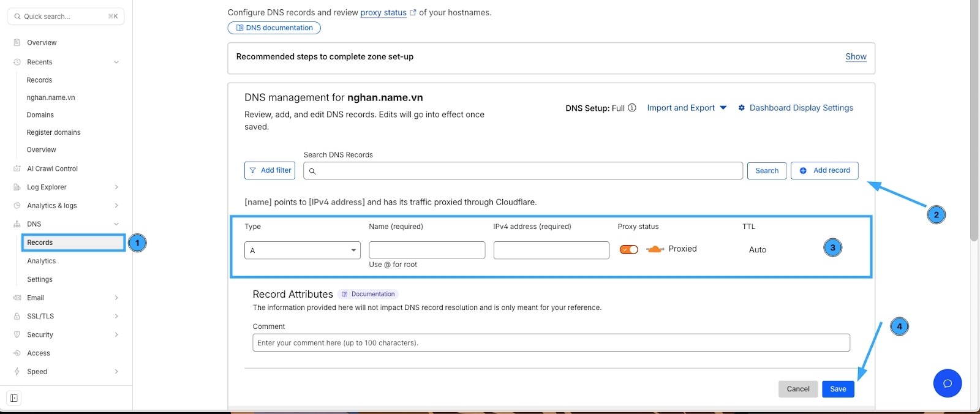Click the AI Crawl Control sidebar icon
The image size is (980, 414).
[x=17, y=168]
